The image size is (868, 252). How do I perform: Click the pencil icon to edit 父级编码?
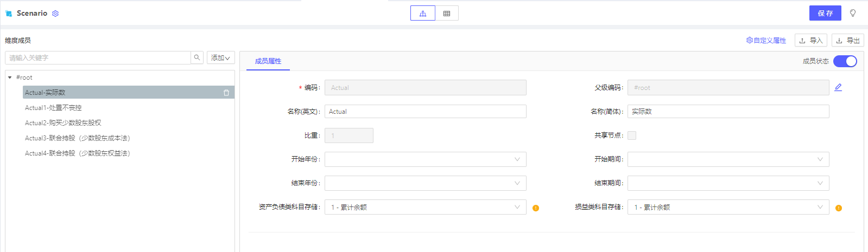point(838,87)
